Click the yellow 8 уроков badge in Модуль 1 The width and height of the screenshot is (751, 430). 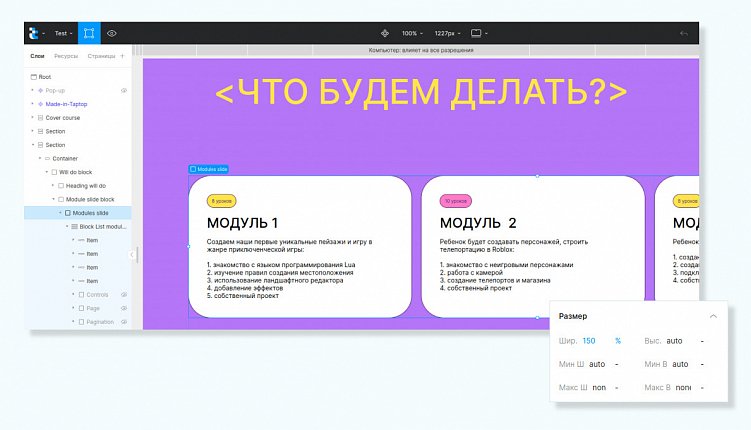221,201
